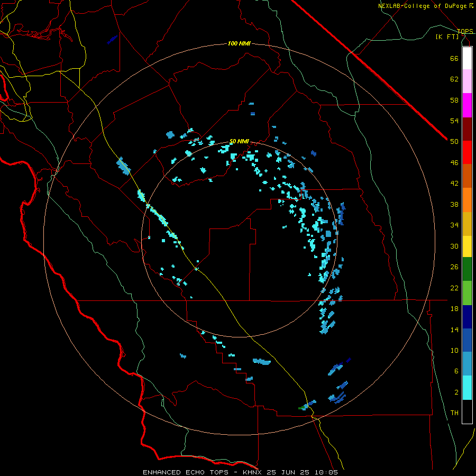The height and width of the screenshot is (476, 476).
Task: Click the NEXLAB-College of DuPage label
Action: [426, 6]
